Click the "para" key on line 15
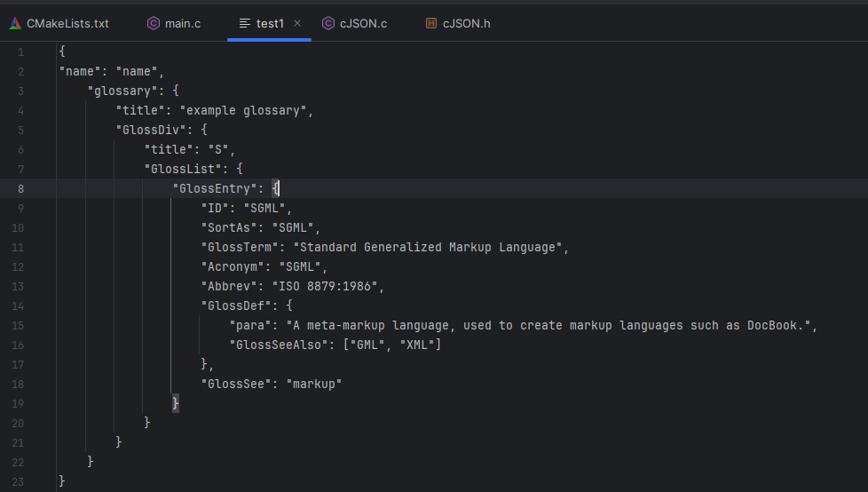868x492 pixels. click(x=250, y=325)
